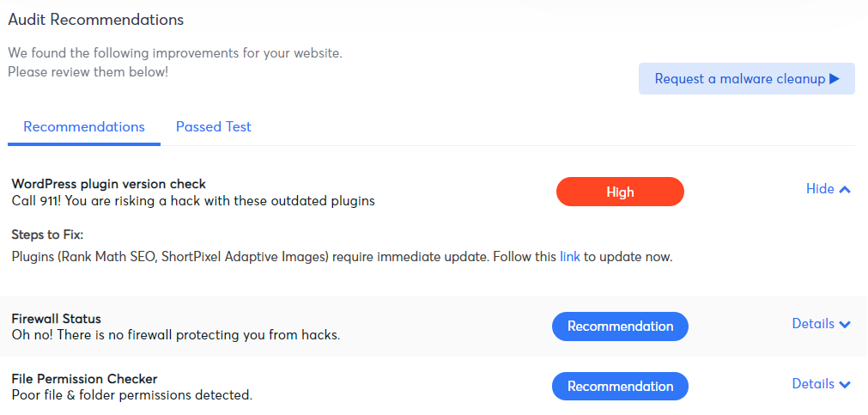Select the Recommendations tab

pos(84,127)
